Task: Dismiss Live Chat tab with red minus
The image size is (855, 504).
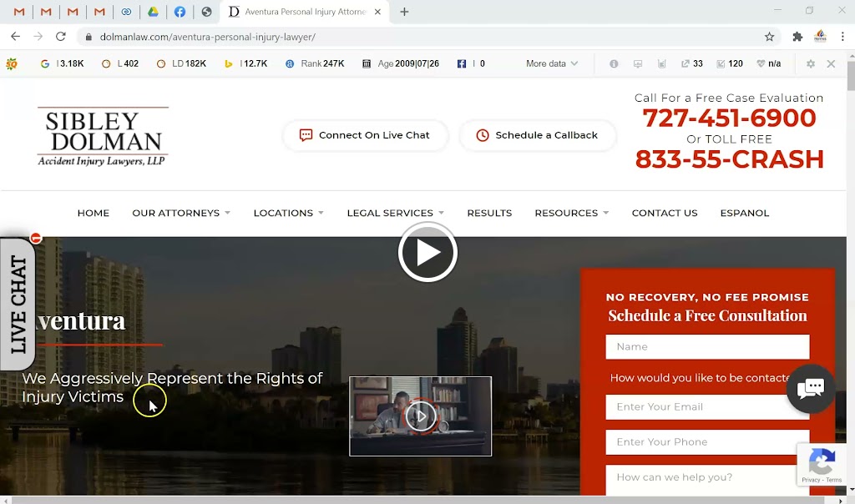Action: (x=36, y=238)
